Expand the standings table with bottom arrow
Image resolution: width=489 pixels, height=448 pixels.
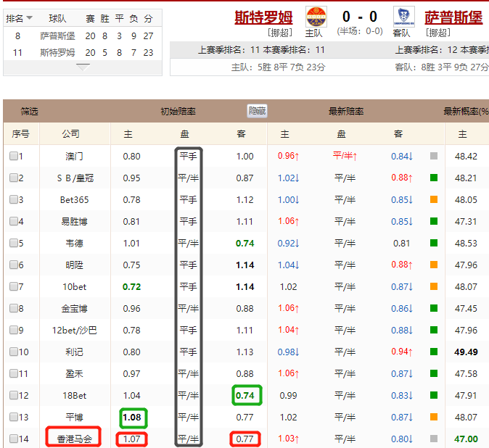click(x=83, y=67)
